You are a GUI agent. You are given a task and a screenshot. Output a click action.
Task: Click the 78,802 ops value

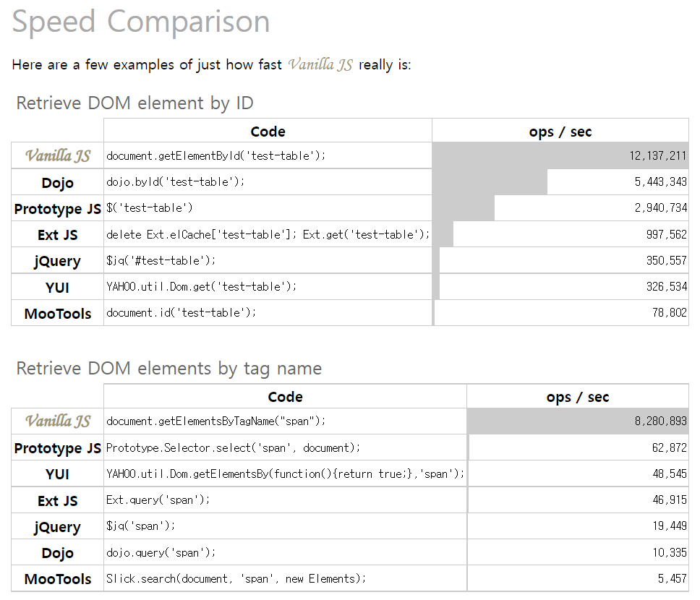point(669,312)
